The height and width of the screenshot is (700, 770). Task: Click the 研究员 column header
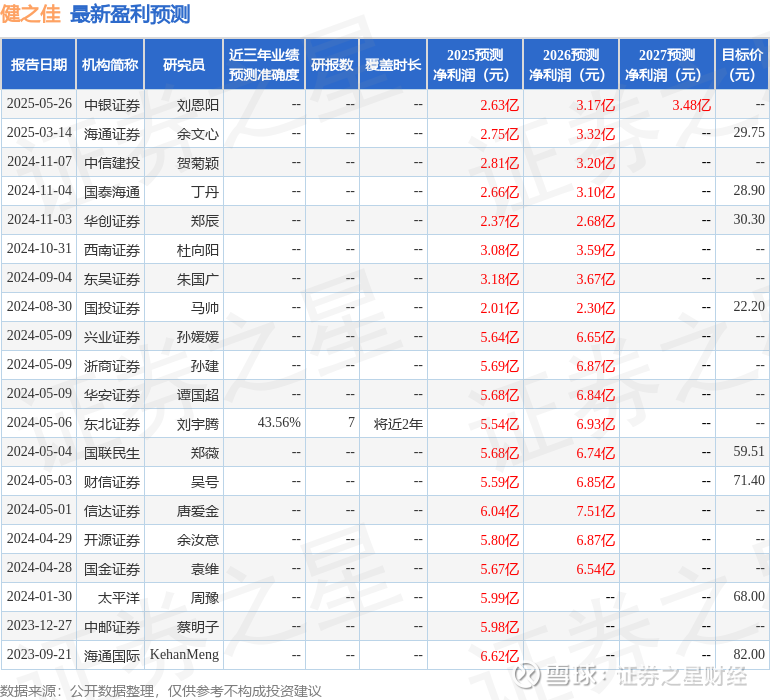pos(184,64)
